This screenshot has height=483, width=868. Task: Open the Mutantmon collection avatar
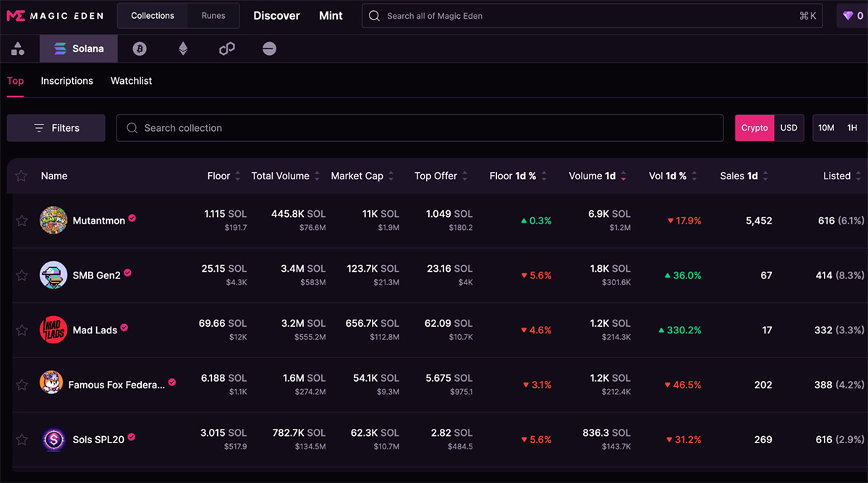point(53,220)
